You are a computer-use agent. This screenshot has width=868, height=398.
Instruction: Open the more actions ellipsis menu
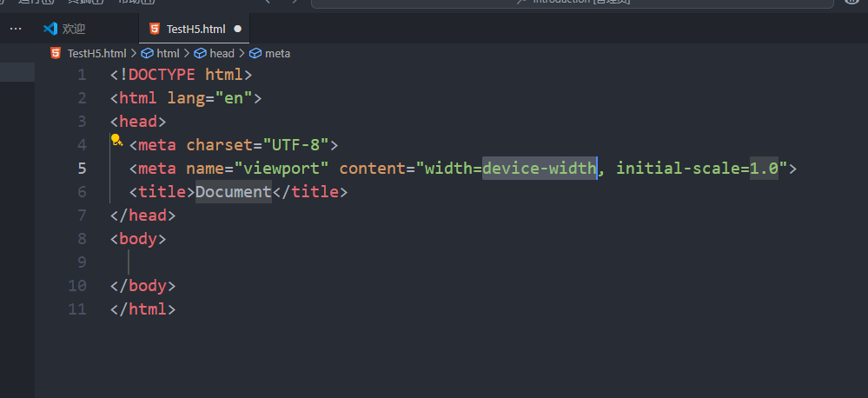point(16,29)
